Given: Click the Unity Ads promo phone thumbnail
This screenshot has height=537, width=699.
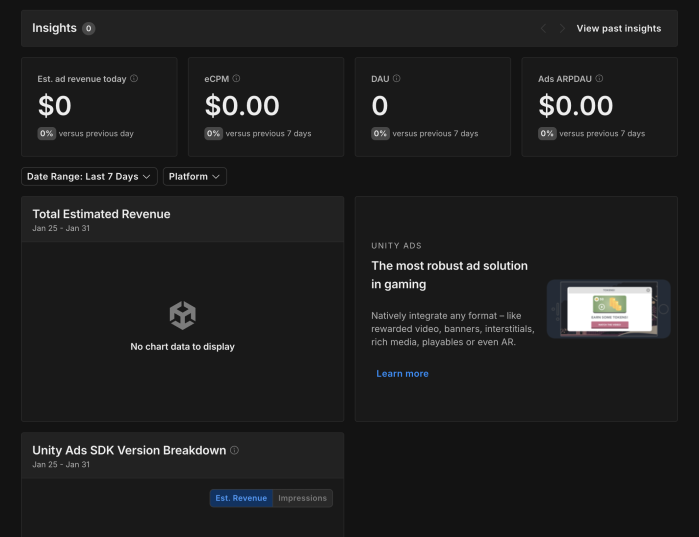Looking at the screenshot, I should click(x=609, y=309).
